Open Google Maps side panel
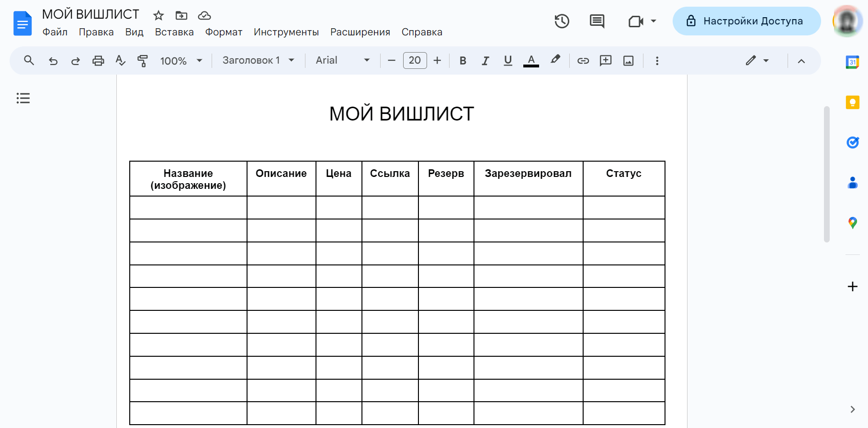Screen dimensions: 868x428 pyautogui.click(x=853, y=223)
